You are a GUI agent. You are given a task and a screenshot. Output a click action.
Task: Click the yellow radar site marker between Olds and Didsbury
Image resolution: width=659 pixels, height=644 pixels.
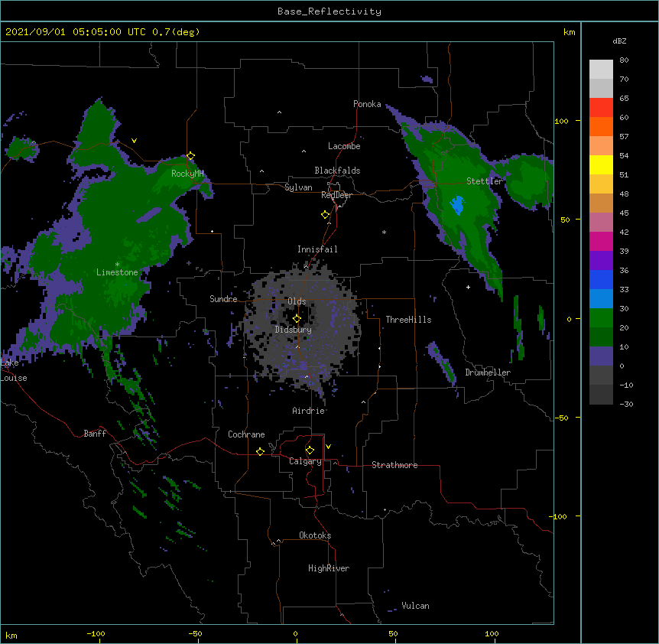pyautogui.click(x=297, y=319)
